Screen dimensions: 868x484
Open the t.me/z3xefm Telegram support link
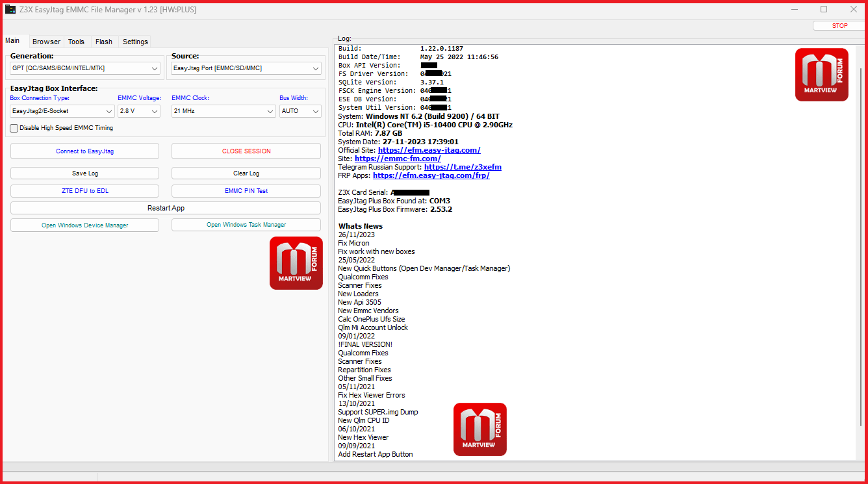coord(463,167)
